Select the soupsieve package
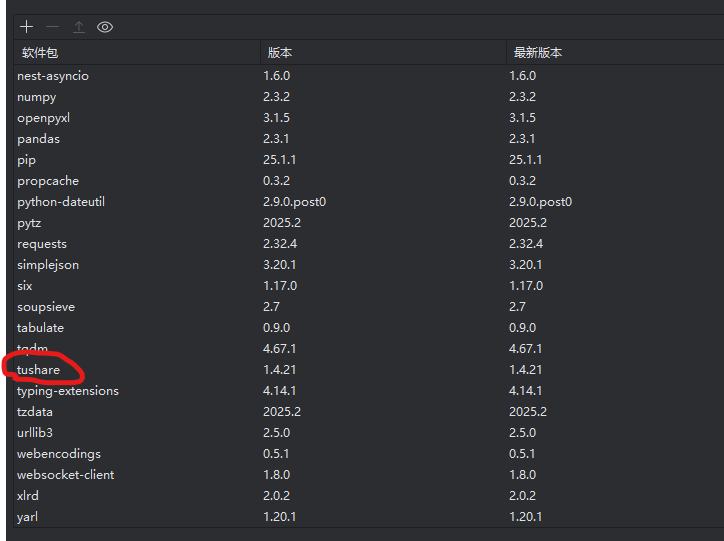The image size is (724, 541). point(46,307)
